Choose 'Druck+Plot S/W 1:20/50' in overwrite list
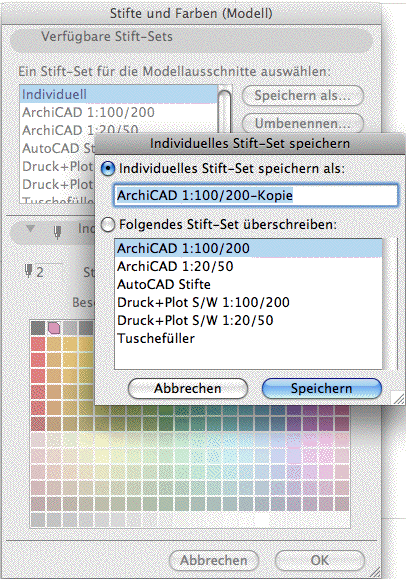Viewport: 406px width, 579px height. click(248, 320)
